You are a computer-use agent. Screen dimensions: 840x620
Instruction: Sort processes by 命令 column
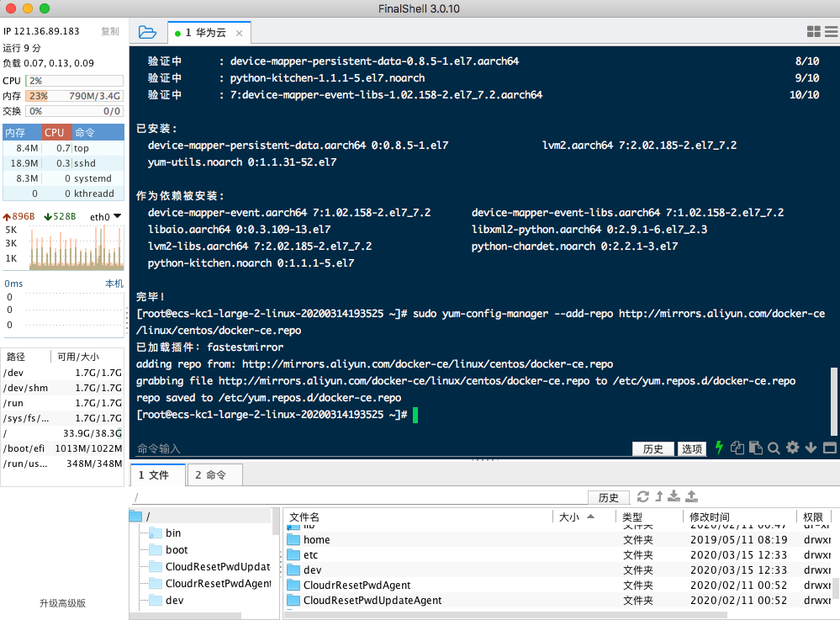click(x=98, y=132)
